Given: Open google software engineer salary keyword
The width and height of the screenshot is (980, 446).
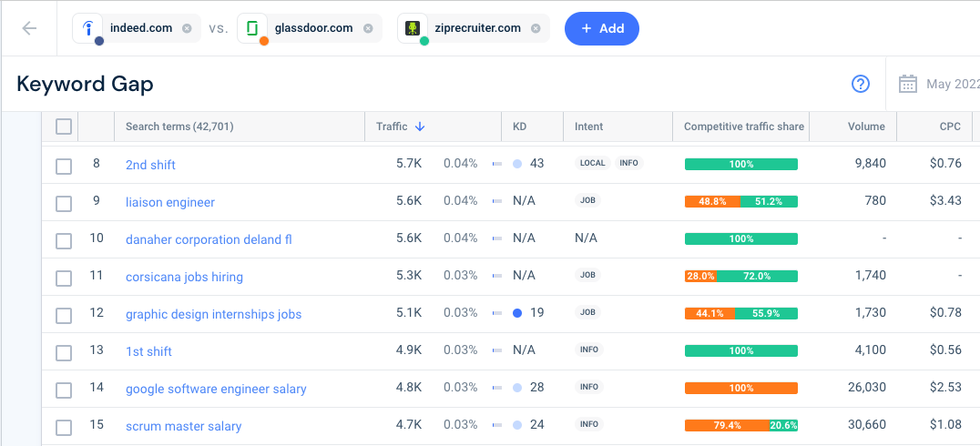Looking at the screenshot, I should click(x=216, y=390).
